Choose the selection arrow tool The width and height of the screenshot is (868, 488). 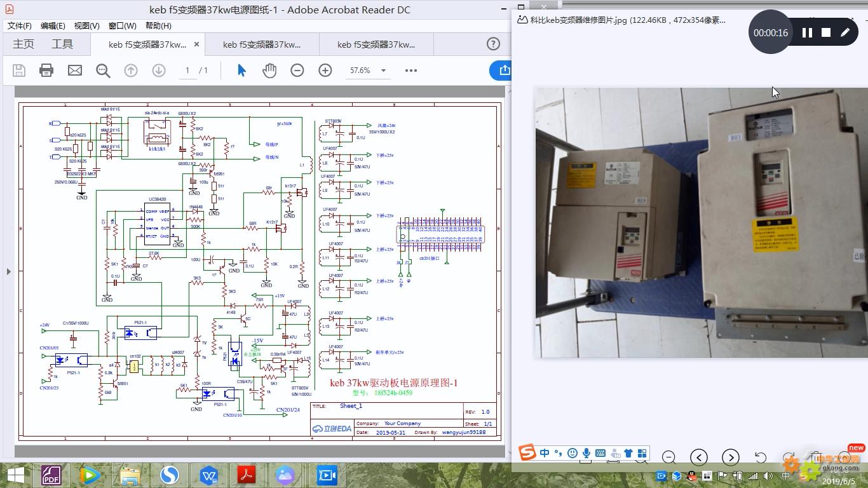coord(241,71)
